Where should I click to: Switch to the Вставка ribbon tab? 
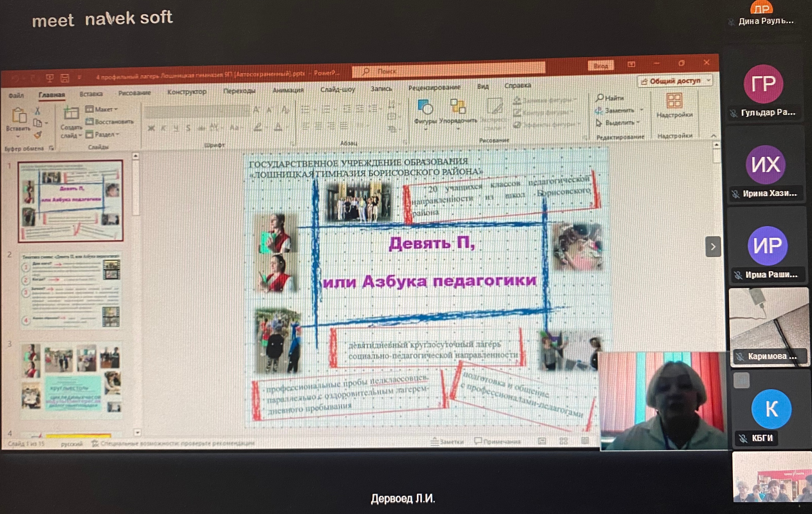(91, 94)
